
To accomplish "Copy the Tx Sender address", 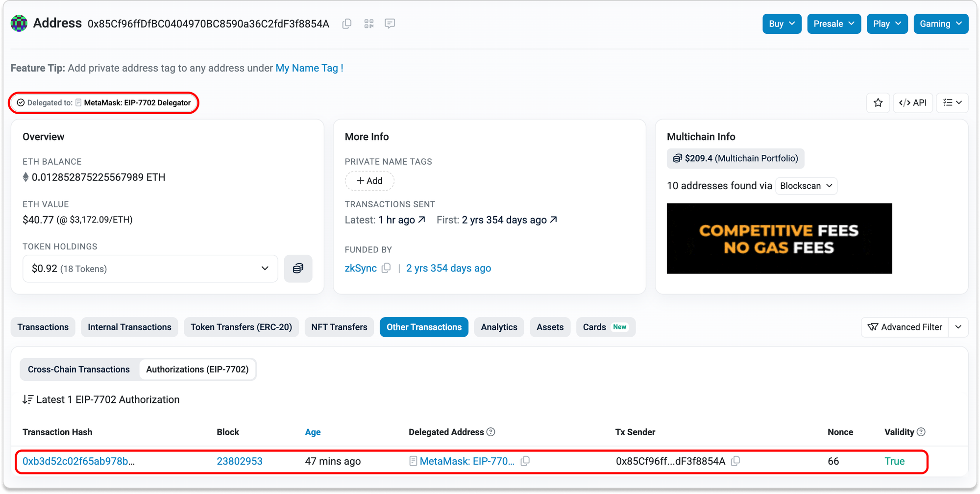I will (x=735, y=461).
